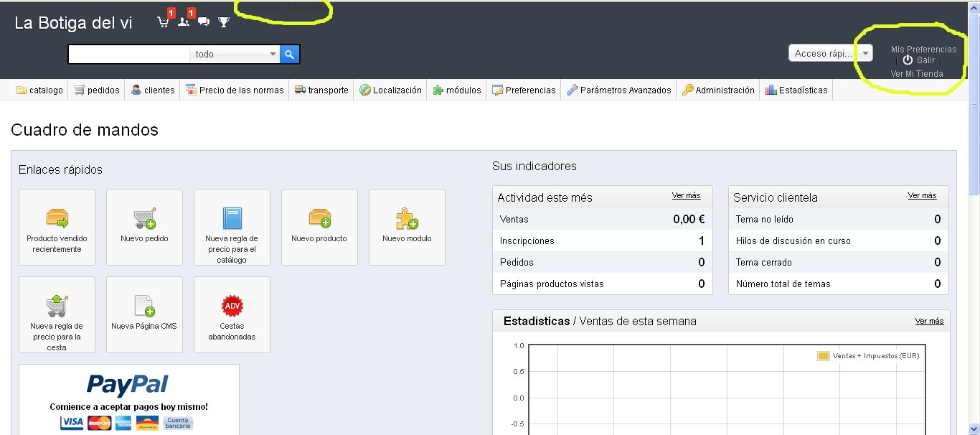980x435 pixels.
Task: Click the Ventas + Impuestos (EUR) legend swatch
Action: click(x=824, y=356)
